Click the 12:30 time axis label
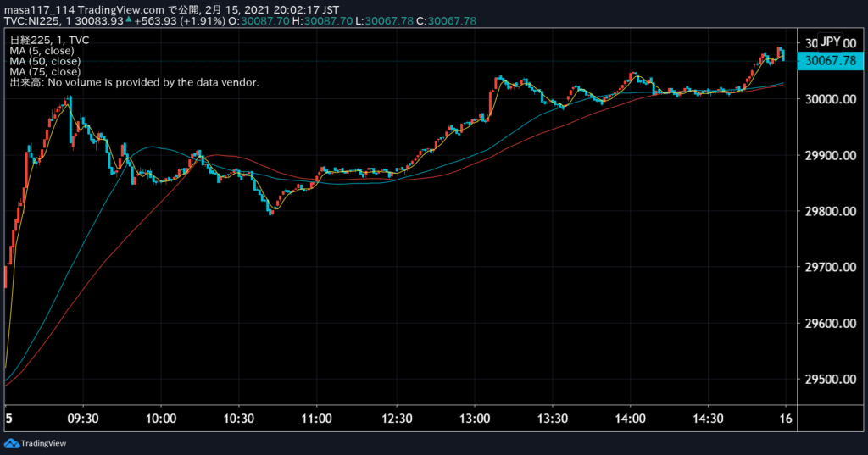Image resolution: width=868 pixels, height=455 pixels. (397, 419)
